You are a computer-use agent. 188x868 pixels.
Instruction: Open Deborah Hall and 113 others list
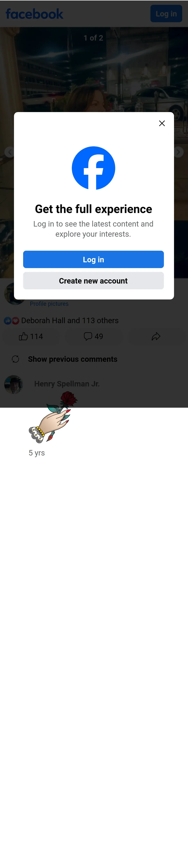[70, 320]
